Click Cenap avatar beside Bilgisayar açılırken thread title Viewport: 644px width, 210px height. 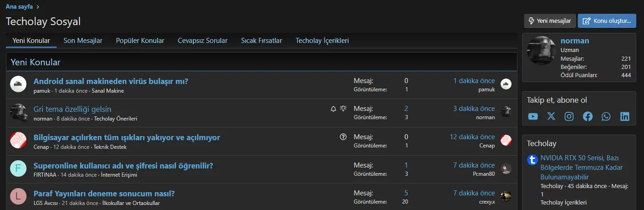18,141
